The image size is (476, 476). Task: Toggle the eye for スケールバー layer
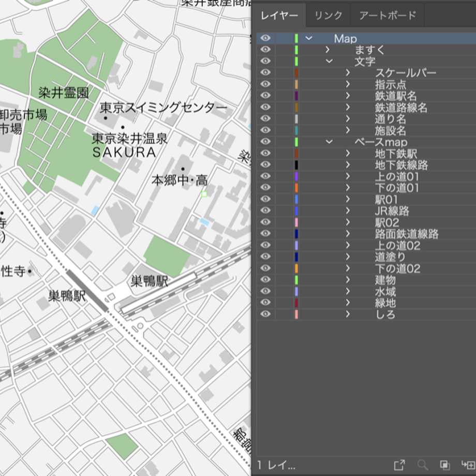265,72
